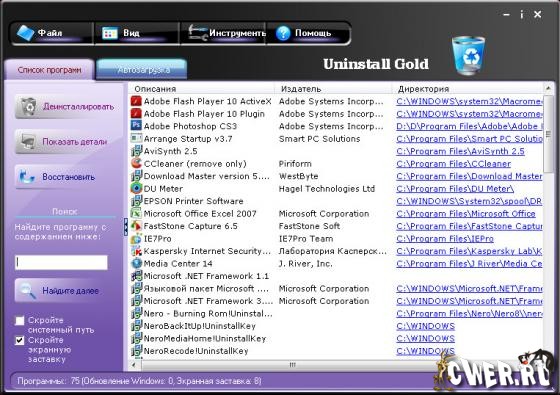Click the Adobe Flash Player 10 Plugin icon

[136, 114]
